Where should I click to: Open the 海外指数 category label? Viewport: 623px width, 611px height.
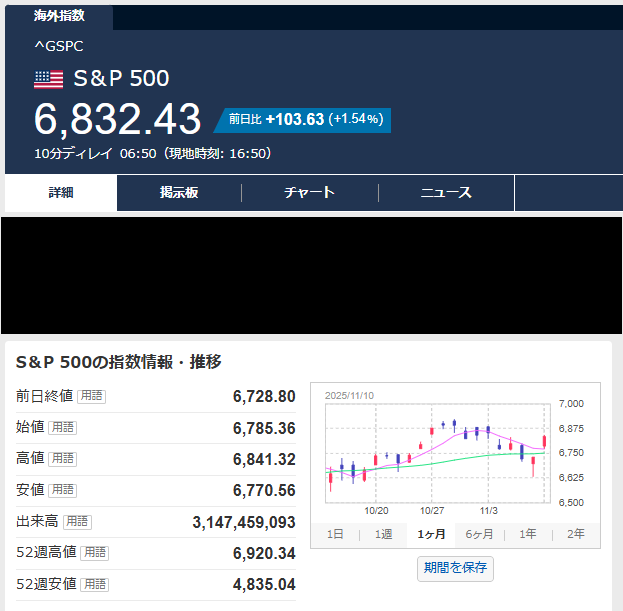pos(59,16)
